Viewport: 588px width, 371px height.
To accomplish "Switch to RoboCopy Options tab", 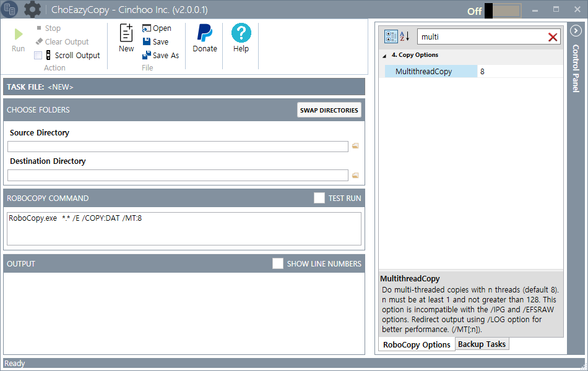I will coord(417,344).
